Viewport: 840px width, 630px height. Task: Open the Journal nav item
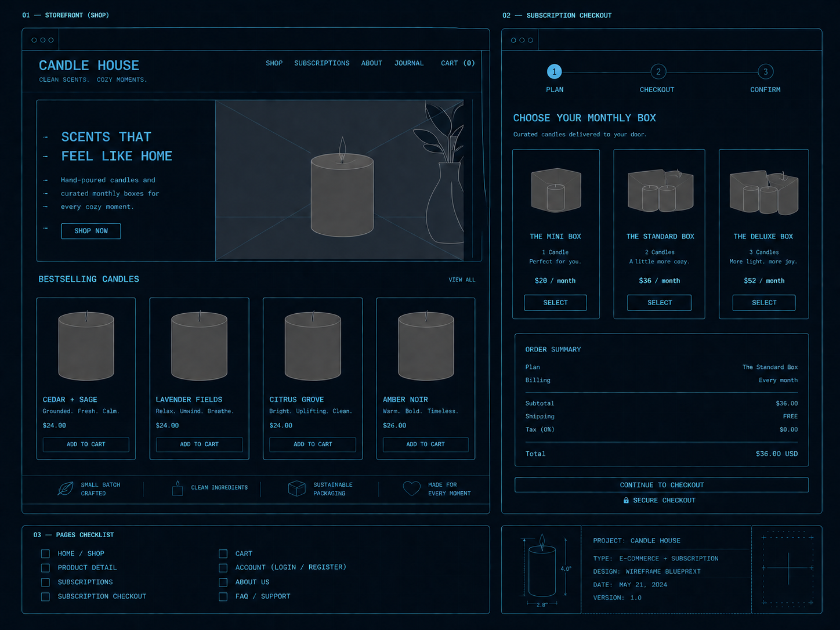(x=409, y=63)
